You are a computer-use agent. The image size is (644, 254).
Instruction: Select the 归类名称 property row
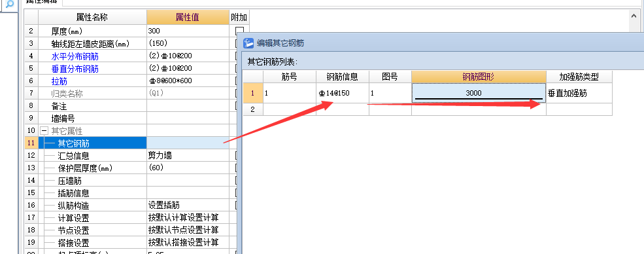(92, 94)
